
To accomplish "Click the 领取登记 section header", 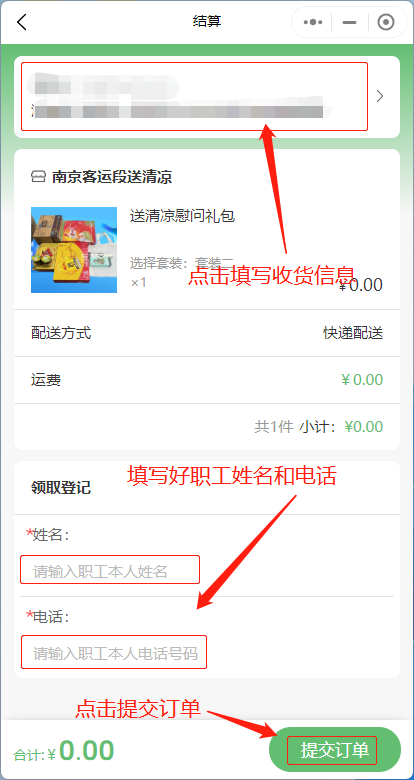I will (61, 488).
